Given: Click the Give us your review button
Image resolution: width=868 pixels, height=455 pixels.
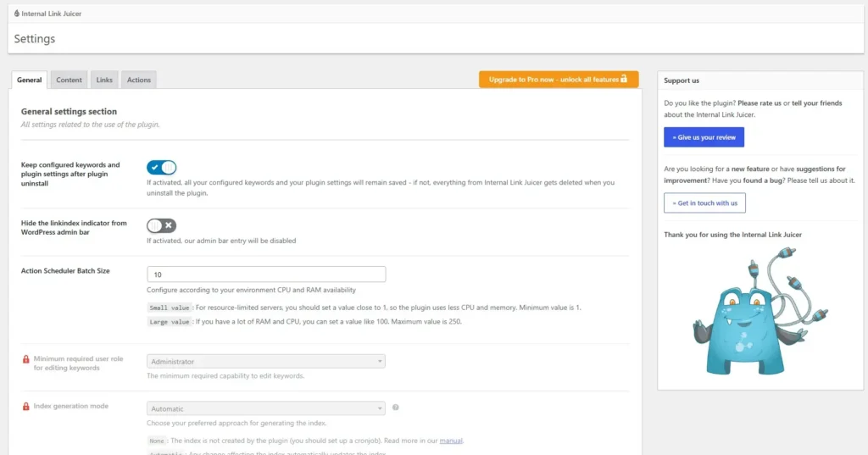Looking at the screenshot, I should [704, 137].
